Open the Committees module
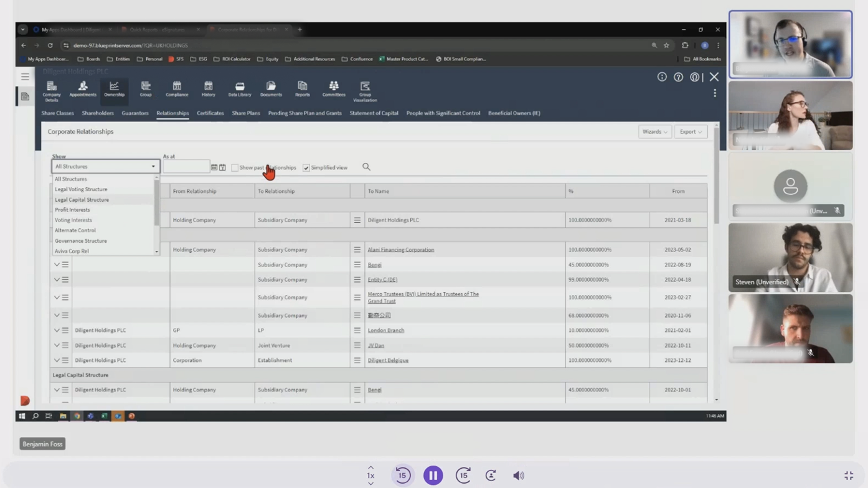 coord(334,89)
